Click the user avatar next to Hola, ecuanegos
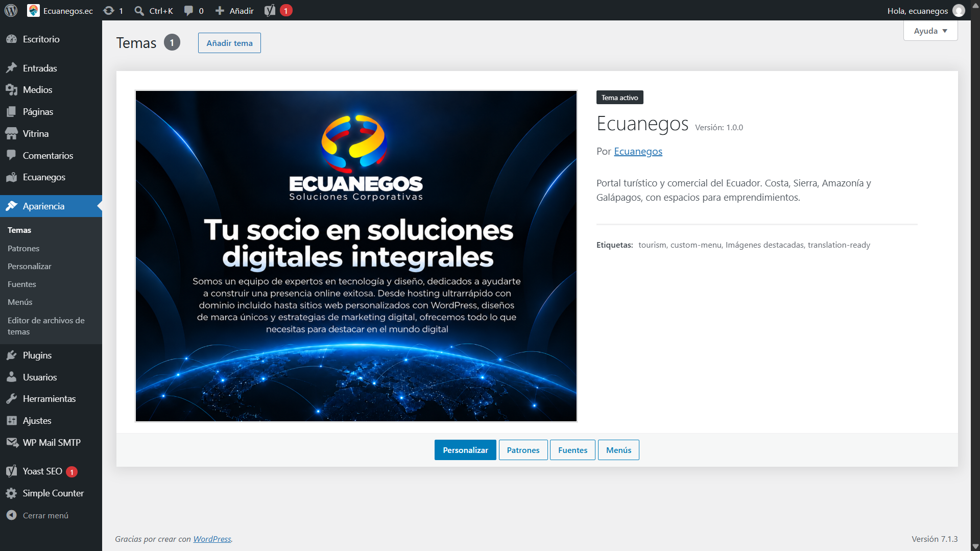This screenshot has height=551, width=980. coord(959,11)
